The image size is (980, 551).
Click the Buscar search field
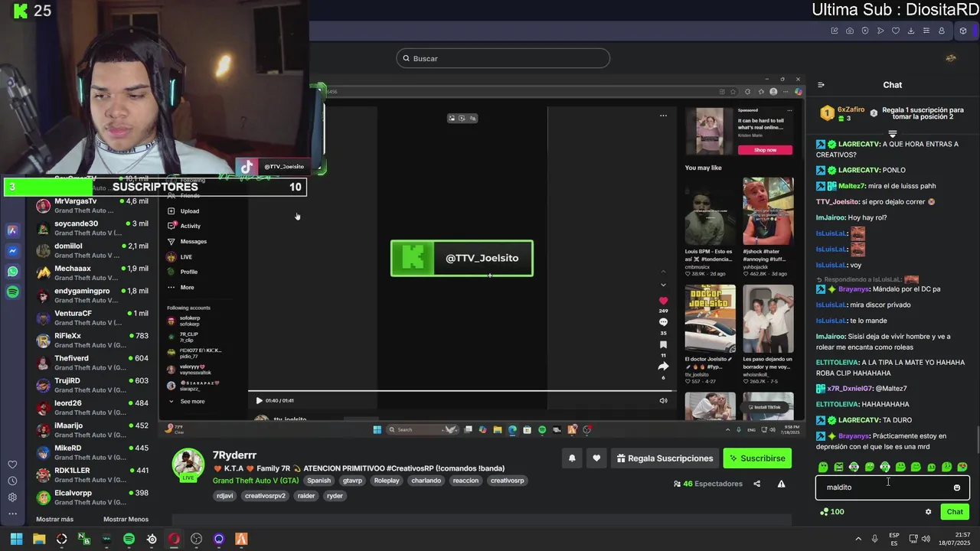pos(503,58)
